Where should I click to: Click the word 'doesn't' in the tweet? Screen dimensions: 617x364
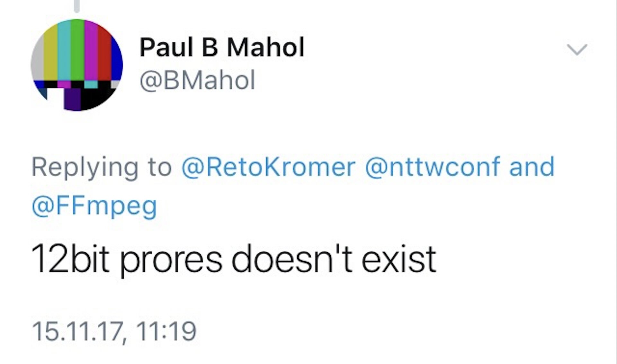pos(292,258)
